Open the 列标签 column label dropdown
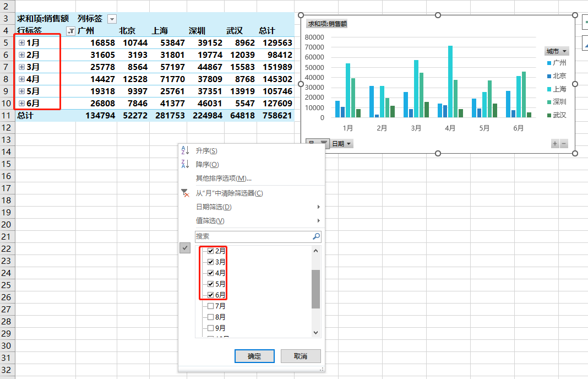Image resolution: width=588 pixels, height=379 pixels. [112, 19]
